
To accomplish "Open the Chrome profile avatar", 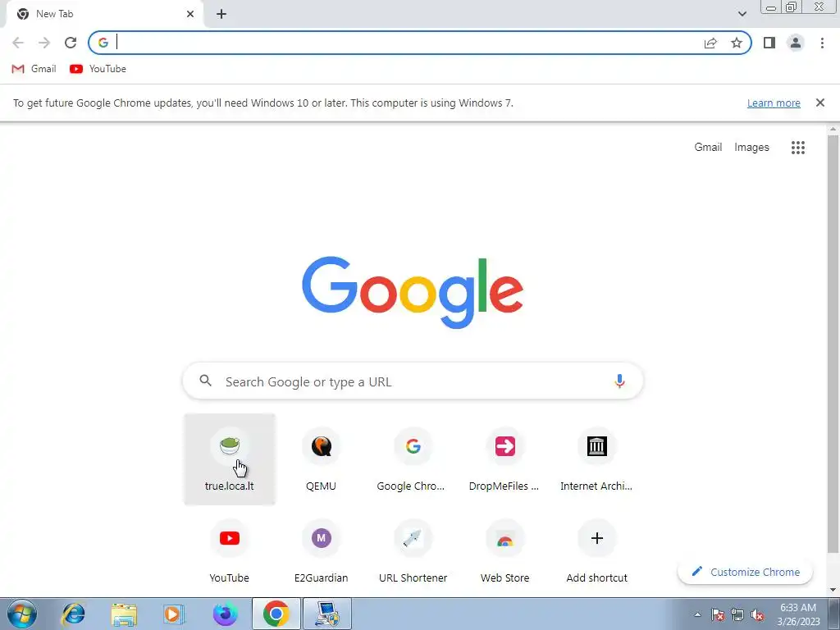I will pyautogui.click(x=796, y=43).
